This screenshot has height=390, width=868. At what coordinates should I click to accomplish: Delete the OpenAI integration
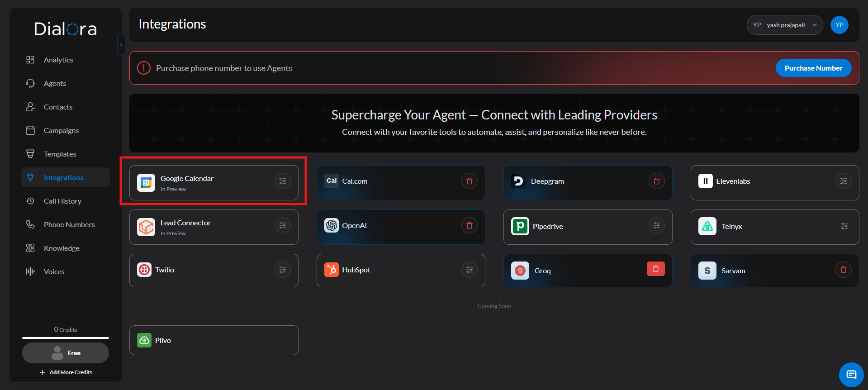point(469,225)
